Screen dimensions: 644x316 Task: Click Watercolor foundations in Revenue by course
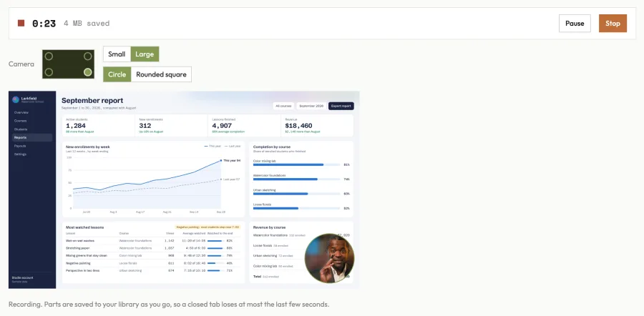click(270, 235)
